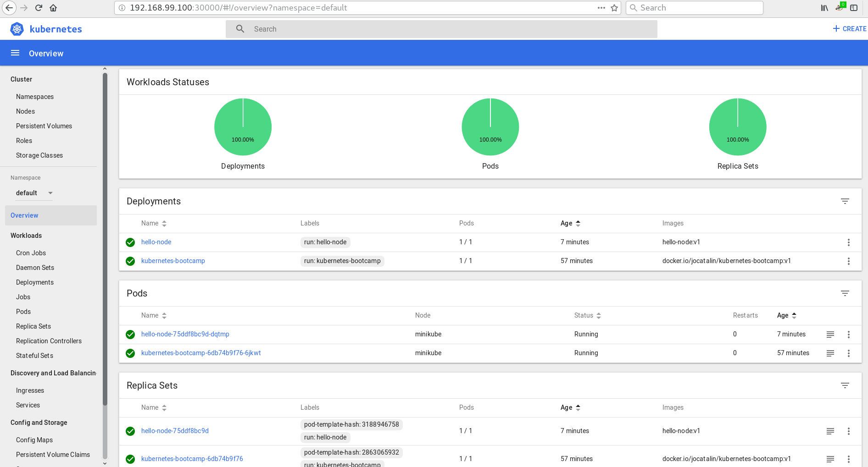Open the browser page actions ellipsis menu

(601, 8)
